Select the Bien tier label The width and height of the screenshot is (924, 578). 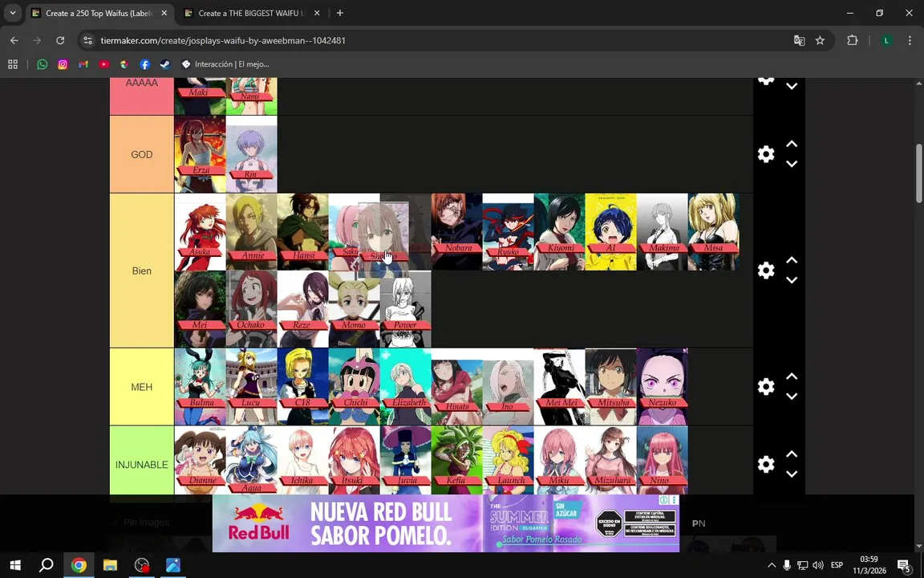click(x=141, y=271)
